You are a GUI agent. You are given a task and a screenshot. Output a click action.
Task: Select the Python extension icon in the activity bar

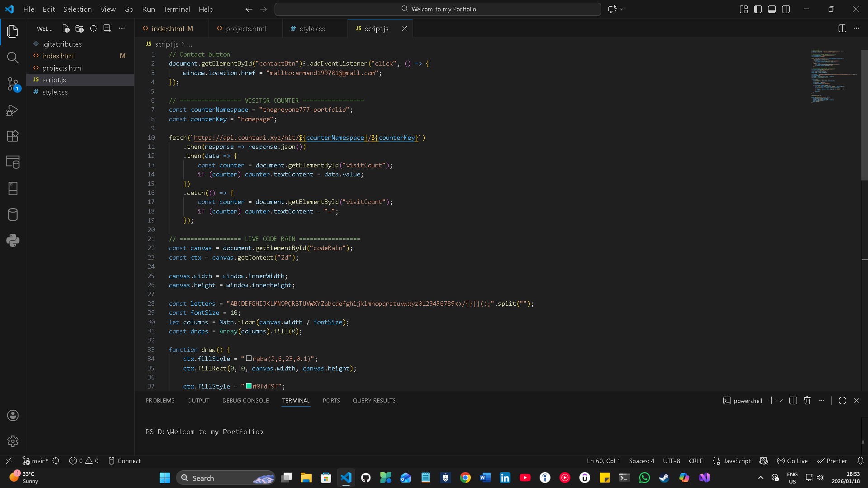(13, 241)
